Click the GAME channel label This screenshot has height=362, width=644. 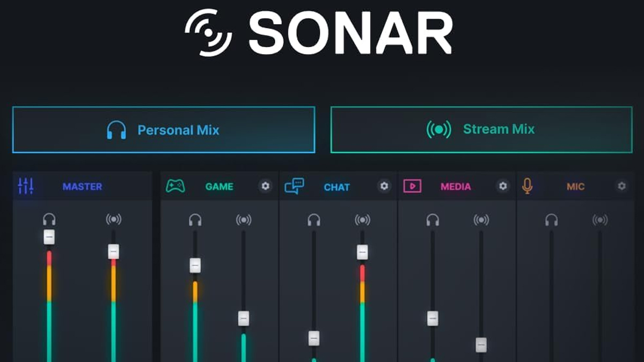click(219, 187)
